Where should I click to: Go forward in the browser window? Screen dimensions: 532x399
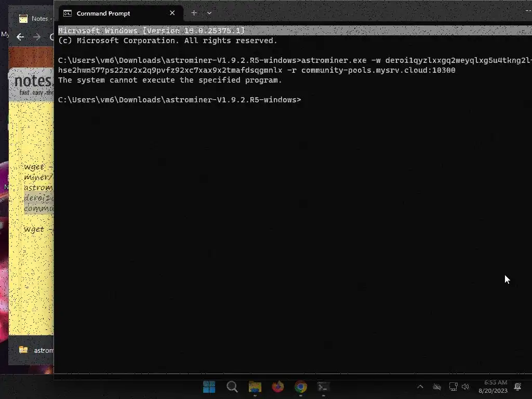coord(37,37)
